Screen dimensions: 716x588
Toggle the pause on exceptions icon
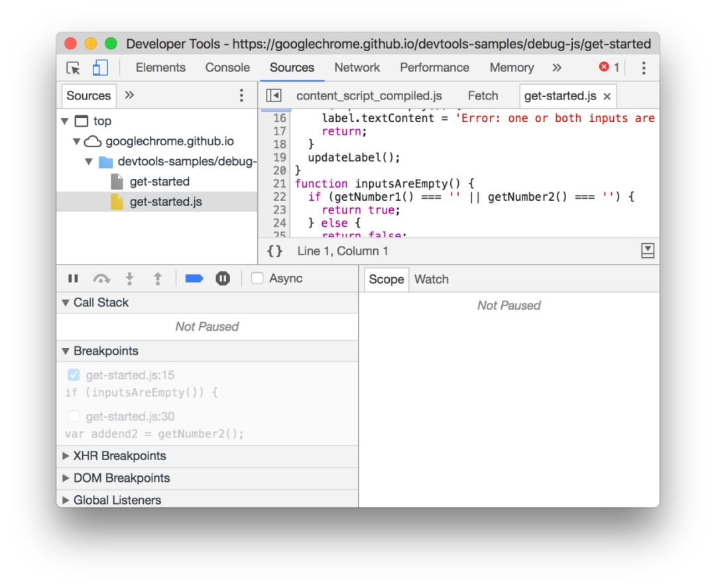223,278
